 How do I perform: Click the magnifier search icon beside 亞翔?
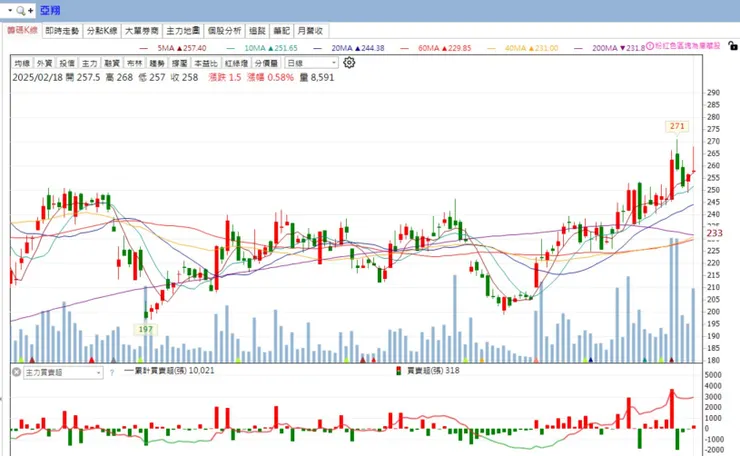coord(20,10)
